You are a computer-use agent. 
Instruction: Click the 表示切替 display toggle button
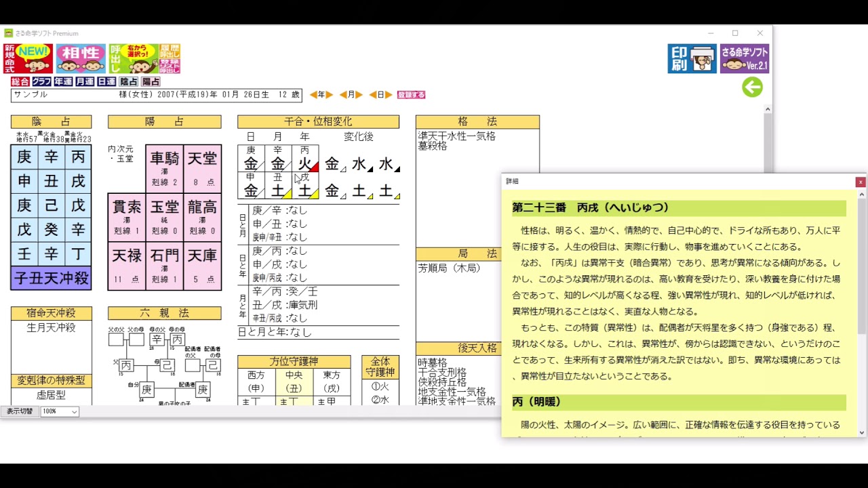click(20, 411)
